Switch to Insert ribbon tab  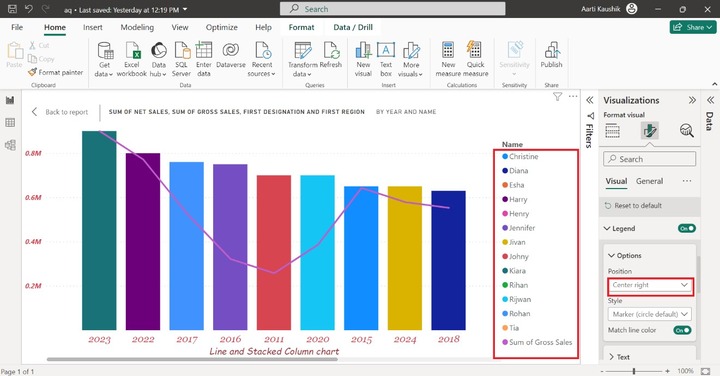point(93,27)
